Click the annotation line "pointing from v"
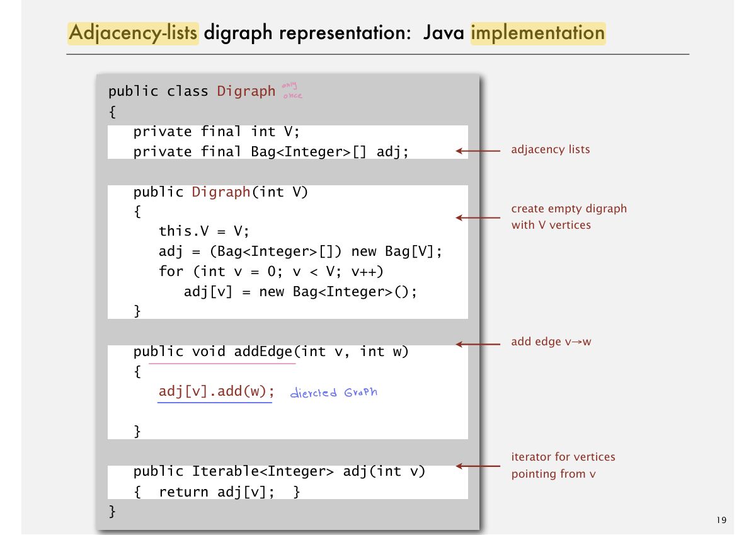 pyautogui.click(x=553, y=474)
